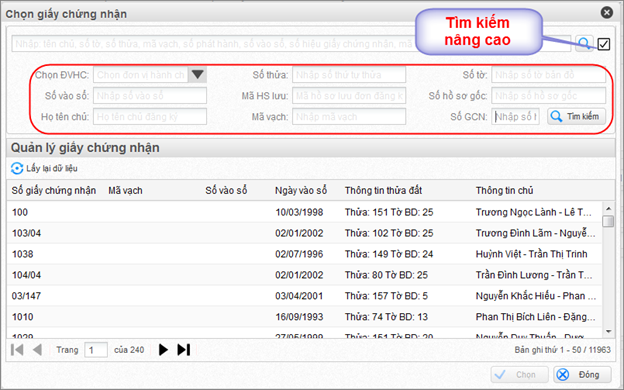Click the main keyword search box
This screenshot has width=624, height=390.
pyautogui.click(x=291, y=44)
